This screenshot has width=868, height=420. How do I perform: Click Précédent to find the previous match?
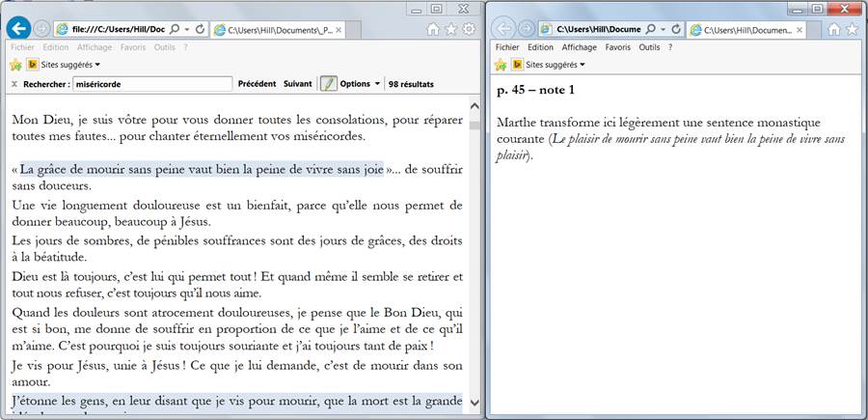pos(257,84)
